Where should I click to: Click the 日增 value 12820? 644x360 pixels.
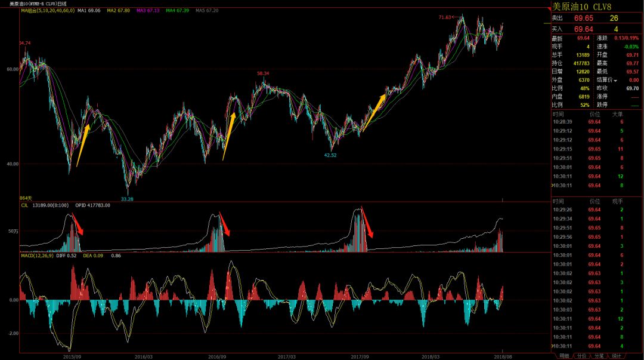(x=583, y=72)
